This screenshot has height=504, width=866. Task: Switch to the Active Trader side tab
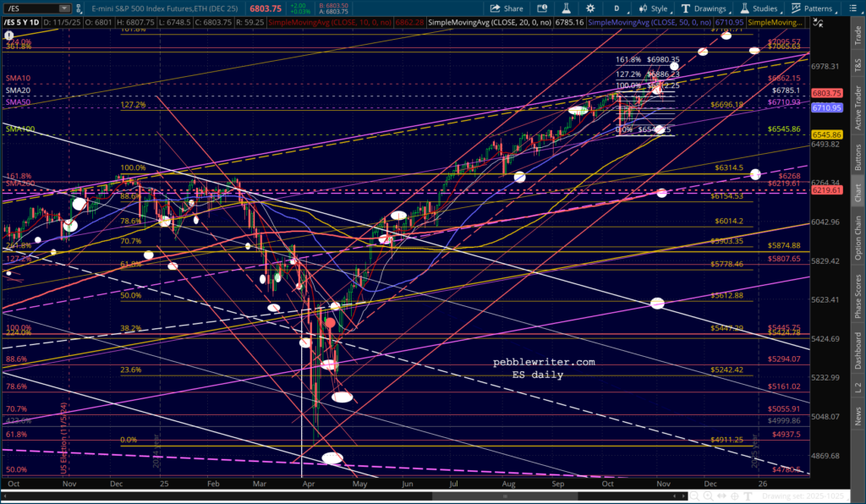(x=858, y=107)
